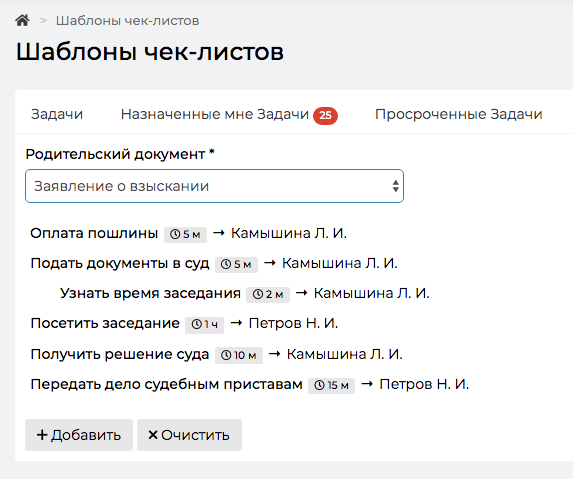Image resolution: width=573 pixels, height=479 pixels.
Task: Click the 10 м duration badge for Получить решение суда
Action: pos(239,355)
